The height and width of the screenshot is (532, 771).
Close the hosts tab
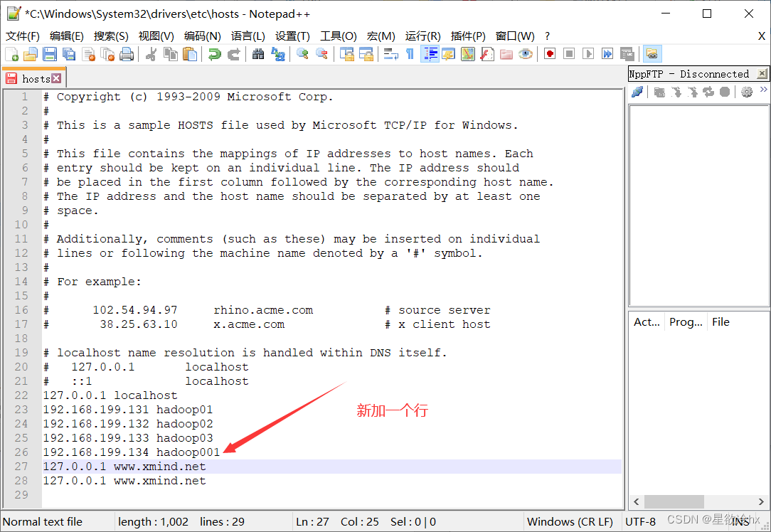[57, 78]
